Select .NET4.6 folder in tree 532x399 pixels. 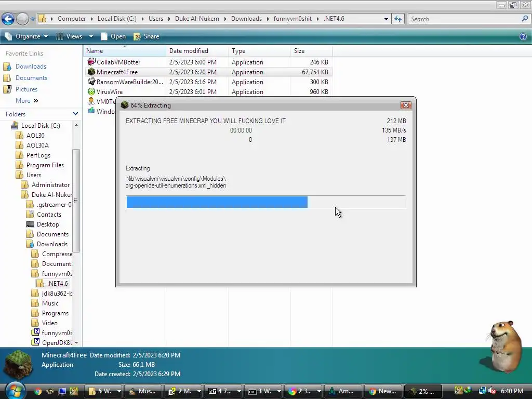57,283
